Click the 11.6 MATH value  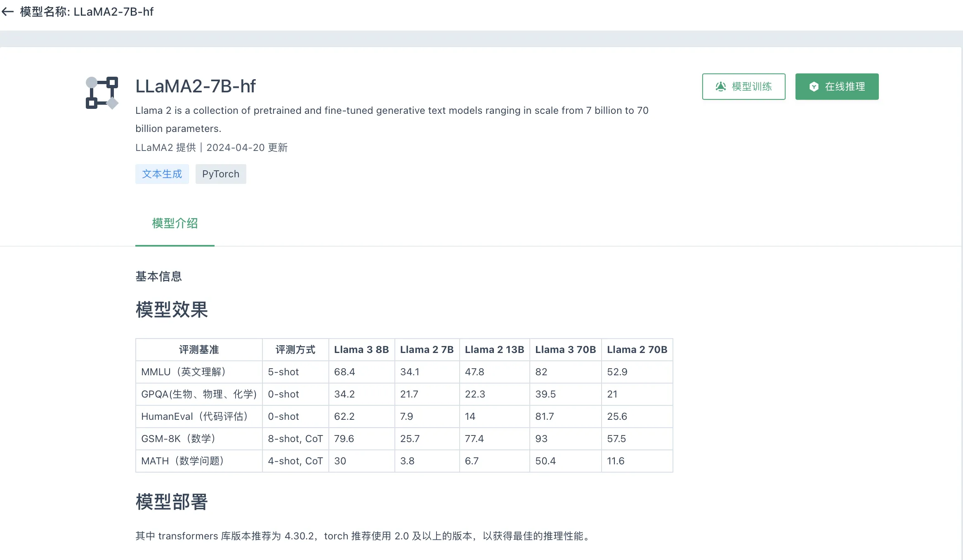tap(616, 461)
